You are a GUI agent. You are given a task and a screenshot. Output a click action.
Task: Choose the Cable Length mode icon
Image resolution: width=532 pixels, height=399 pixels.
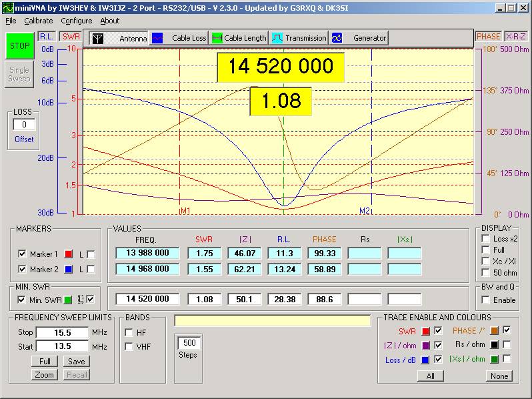click(x=217, y=38)
